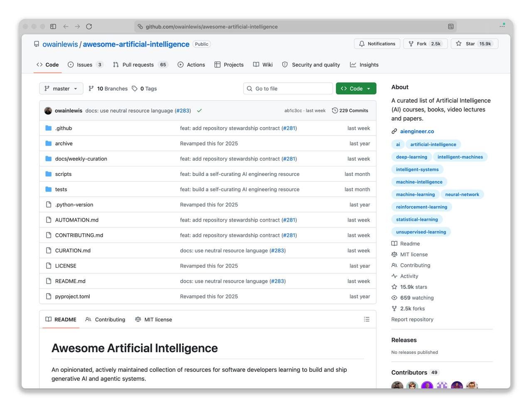Open the Security and quality tab
The width and height of the screenshot is (532, 410).
click(x=311, y=65)
